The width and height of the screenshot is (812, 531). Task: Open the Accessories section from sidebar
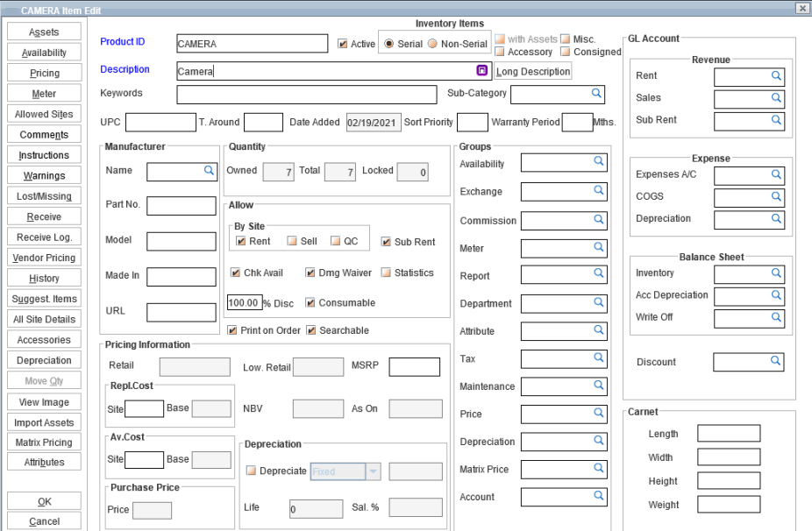coord(45,340)
